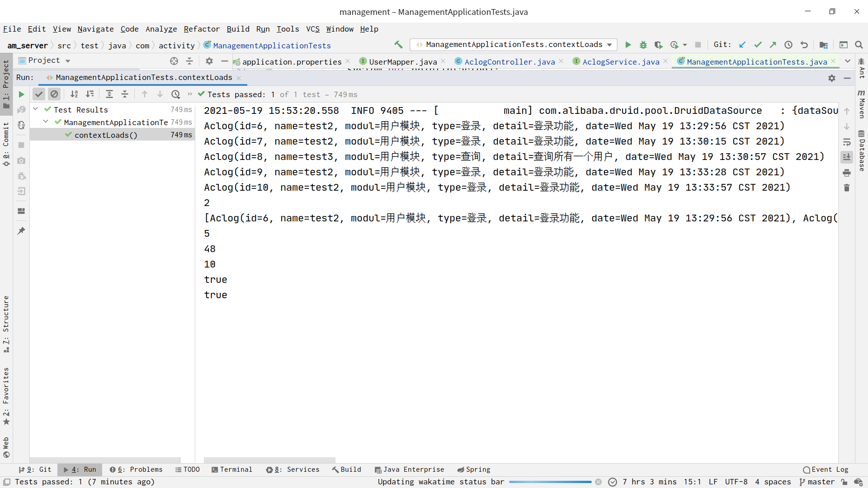Cancel wakatime update progress

coord(599,482)
